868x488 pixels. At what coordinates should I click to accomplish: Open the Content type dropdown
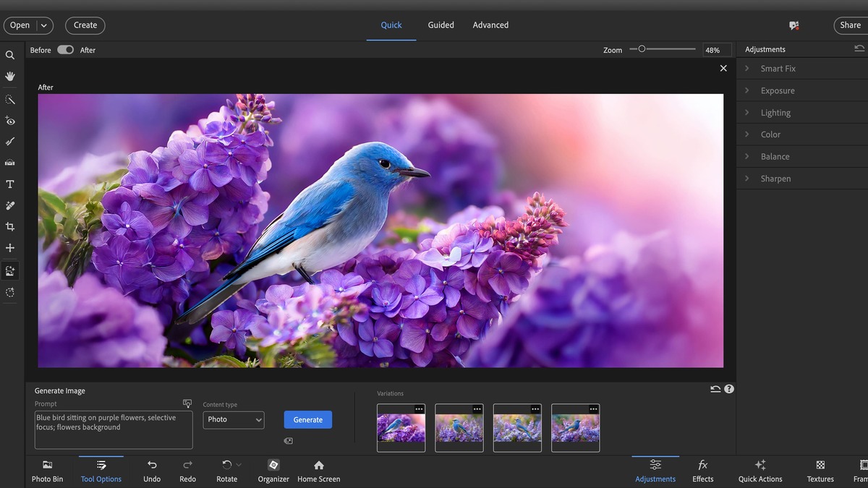[233, 419]
